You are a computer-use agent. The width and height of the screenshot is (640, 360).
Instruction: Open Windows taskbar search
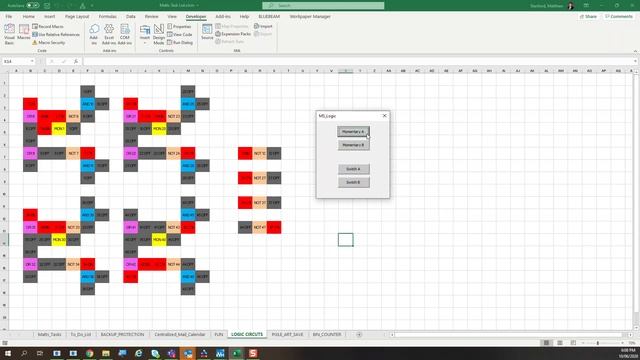tap(24, 353)
